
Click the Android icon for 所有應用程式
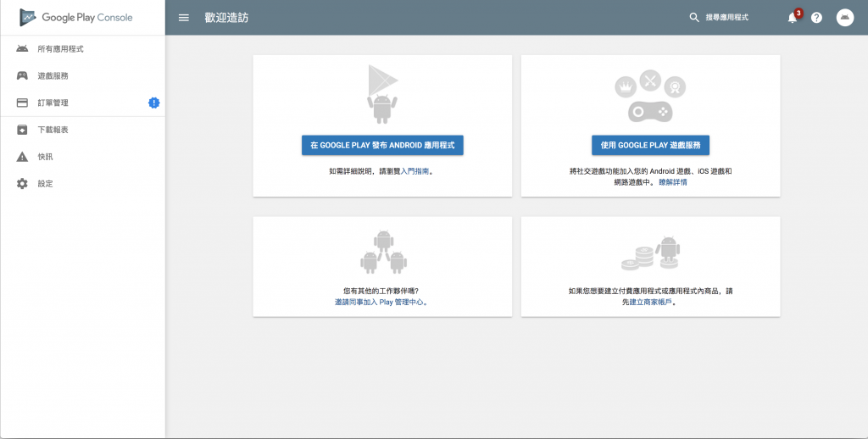(22, 48)
